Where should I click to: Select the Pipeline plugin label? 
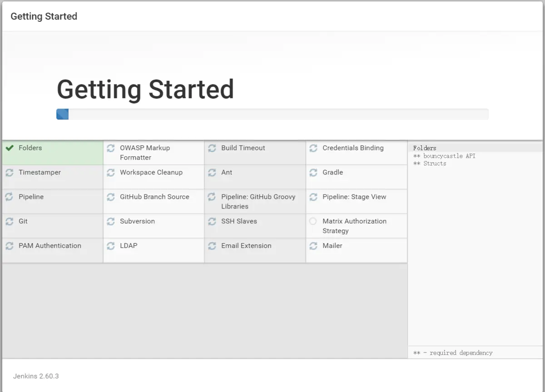[x=31, y=197]
